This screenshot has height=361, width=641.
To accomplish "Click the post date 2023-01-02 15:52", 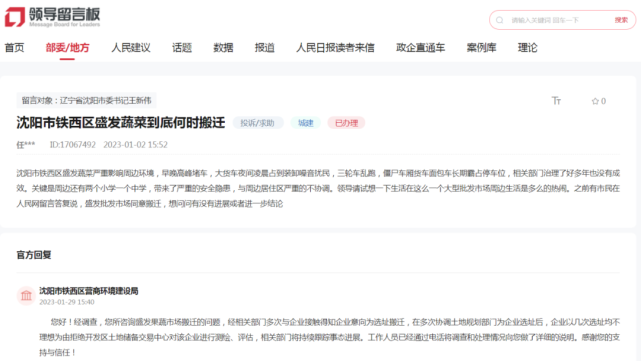I will (x=135, y=145).
